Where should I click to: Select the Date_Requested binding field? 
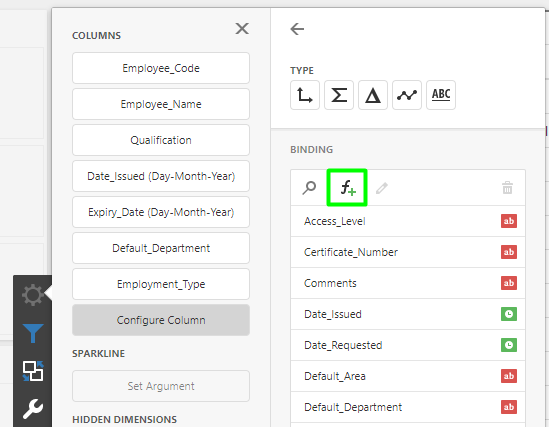click(x=408, y=345)
